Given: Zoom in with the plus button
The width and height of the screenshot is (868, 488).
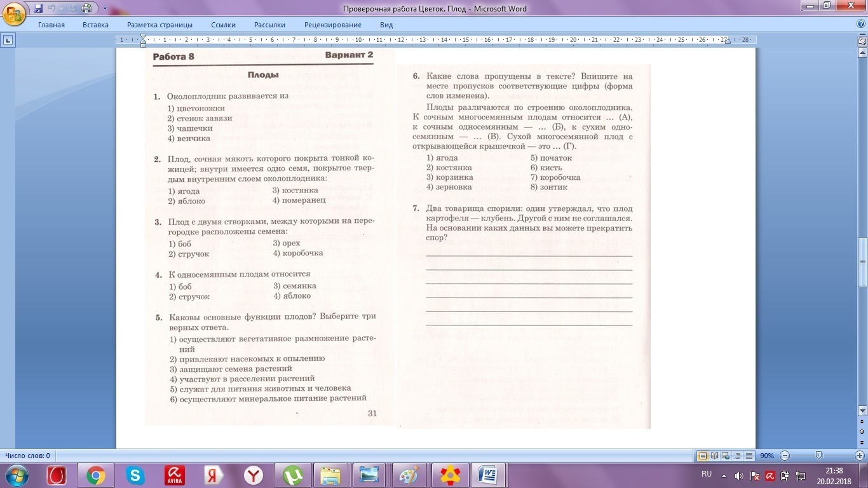Looking at the screenshot, I should pos(860,456).
